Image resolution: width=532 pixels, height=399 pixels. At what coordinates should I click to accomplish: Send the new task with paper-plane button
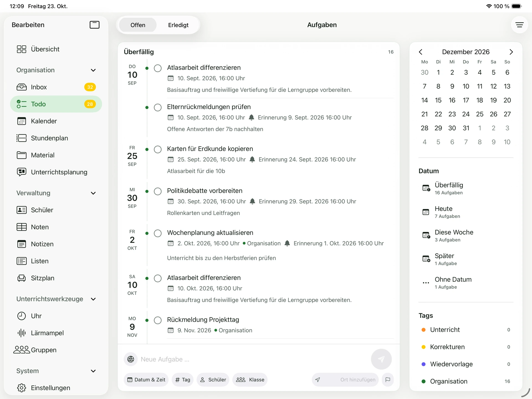click(381, 359)
